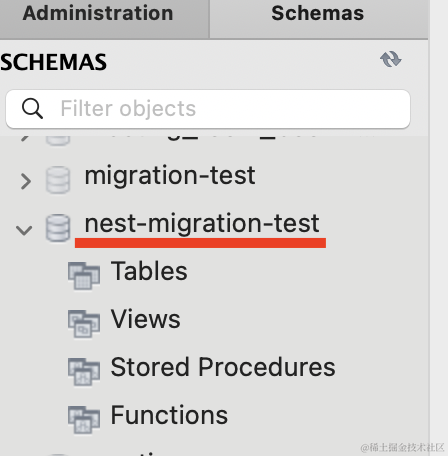The image size is (448, 456).
Task: Click the Stored Procedures folder icon
Action: tap(84, 372)
